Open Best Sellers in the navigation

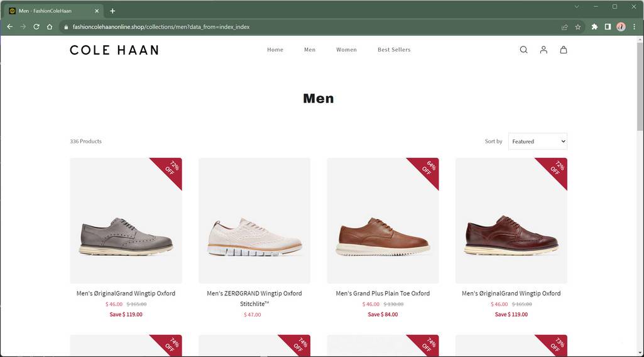point(394,50)
